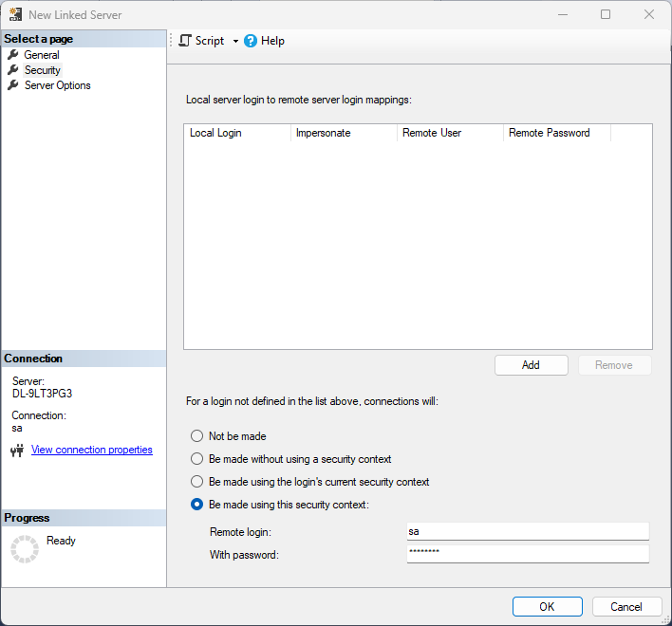Select 'Be made without using a security context'
This screenshot has width=672, height=626.
197,459
